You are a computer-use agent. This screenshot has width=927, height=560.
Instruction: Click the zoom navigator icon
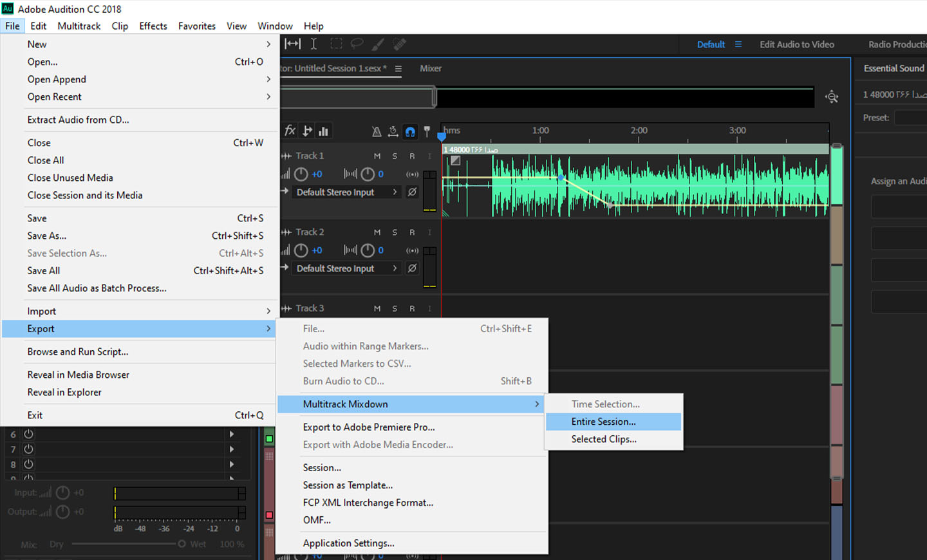pyautogui.click(x=832, y=97)
